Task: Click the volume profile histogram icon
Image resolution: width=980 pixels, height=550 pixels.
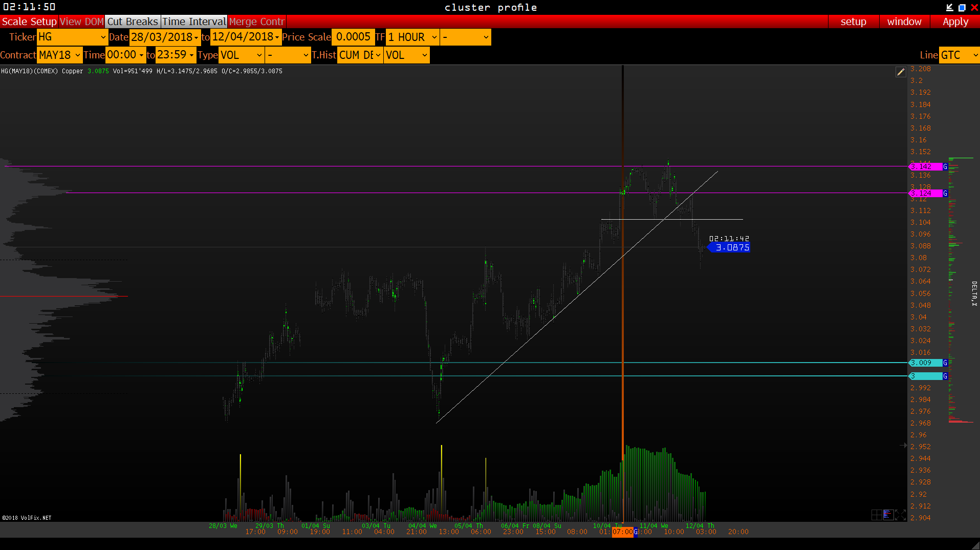Action: pyautogui.click(x=888, y=515)
